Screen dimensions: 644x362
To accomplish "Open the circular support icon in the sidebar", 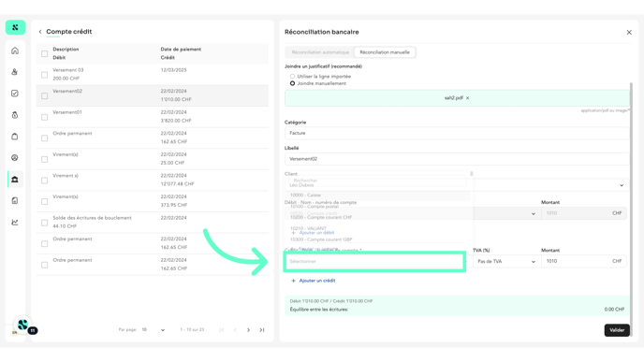I will (15, 157).
